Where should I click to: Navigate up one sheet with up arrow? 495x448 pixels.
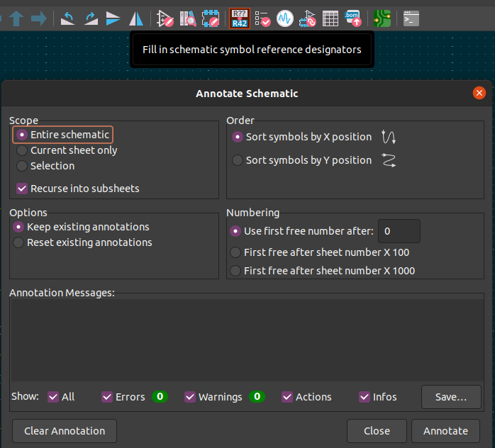(x=16, y=18)
